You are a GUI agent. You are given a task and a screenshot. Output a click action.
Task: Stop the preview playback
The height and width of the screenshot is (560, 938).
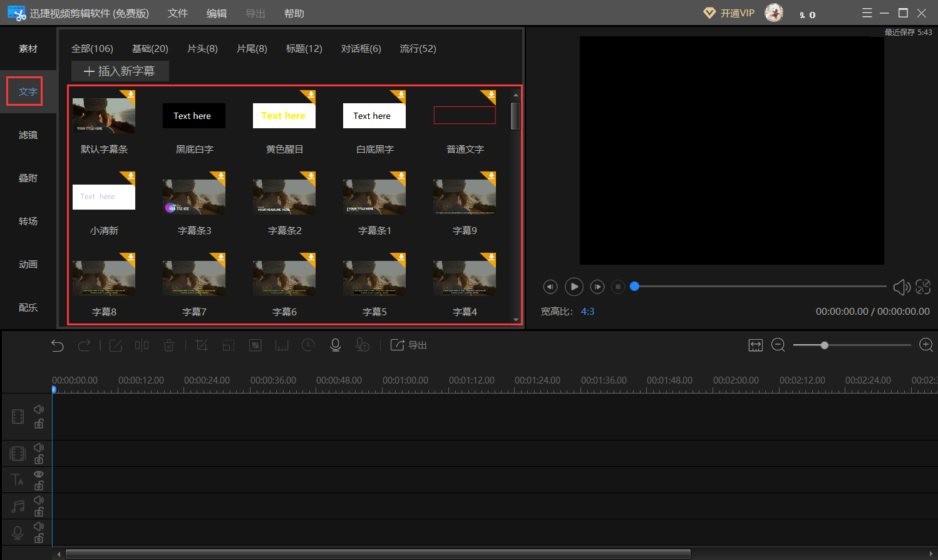click(x=617, y=287)
